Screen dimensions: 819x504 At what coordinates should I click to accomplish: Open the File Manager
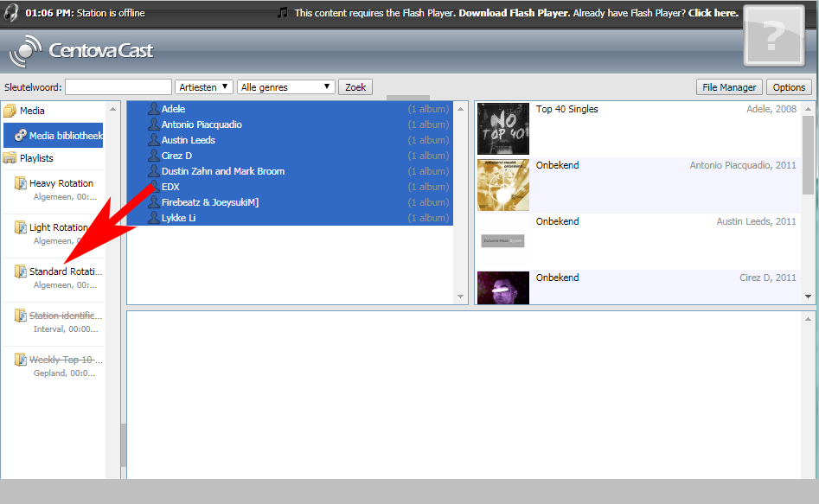click(729, 87)
